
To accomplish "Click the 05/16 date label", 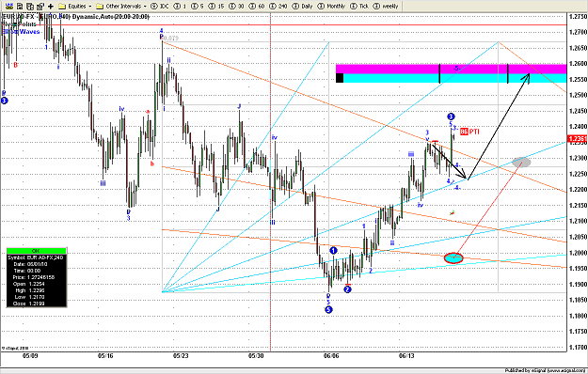I will [x=105, y=355].
